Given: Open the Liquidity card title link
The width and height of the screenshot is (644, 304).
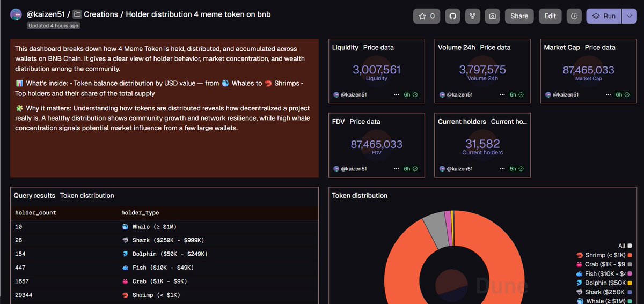Looking at the screenshot, I should (x=345, y=47).
